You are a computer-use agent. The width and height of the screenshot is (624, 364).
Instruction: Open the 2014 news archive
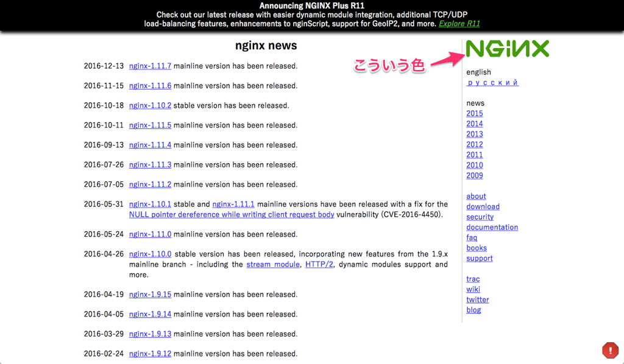click(x=475, y=124)
